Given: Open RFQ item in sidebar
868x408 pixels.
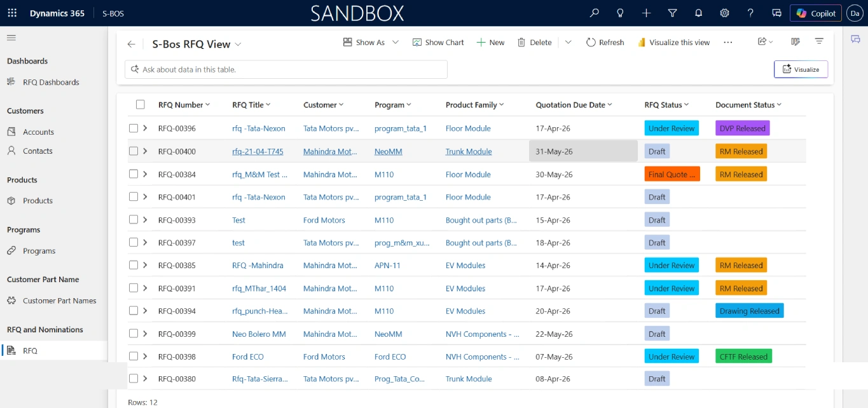Looking at the screenshot, I should point(54,350).
